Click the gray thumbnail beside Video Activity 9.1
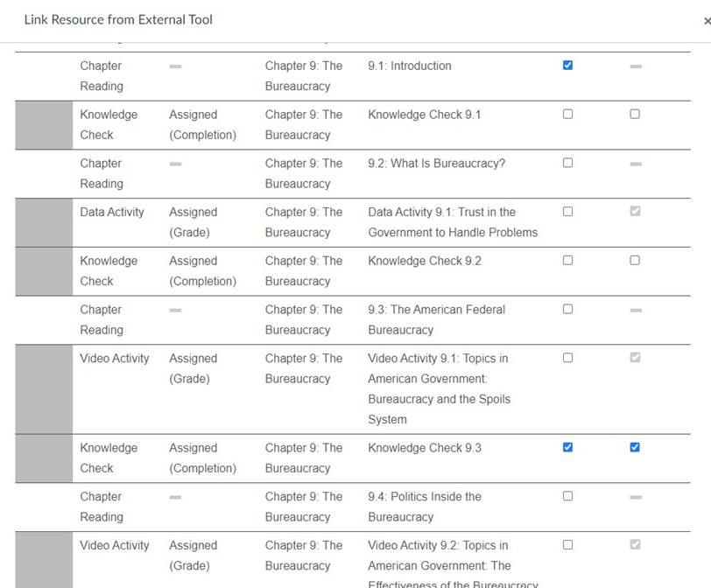The image size is (711, 588). coord(44,388)
